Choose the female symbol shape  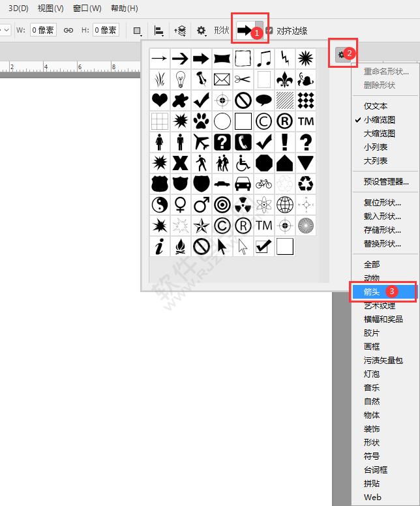(181, 205)
